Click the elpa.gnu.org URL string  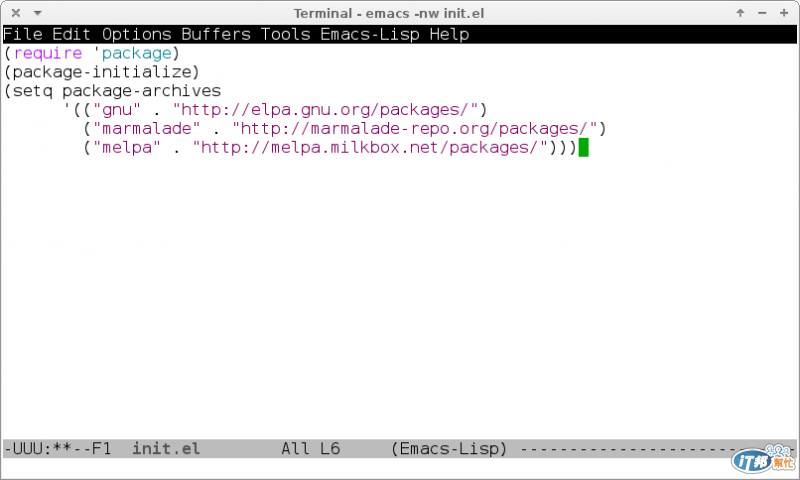pos(326,110)
